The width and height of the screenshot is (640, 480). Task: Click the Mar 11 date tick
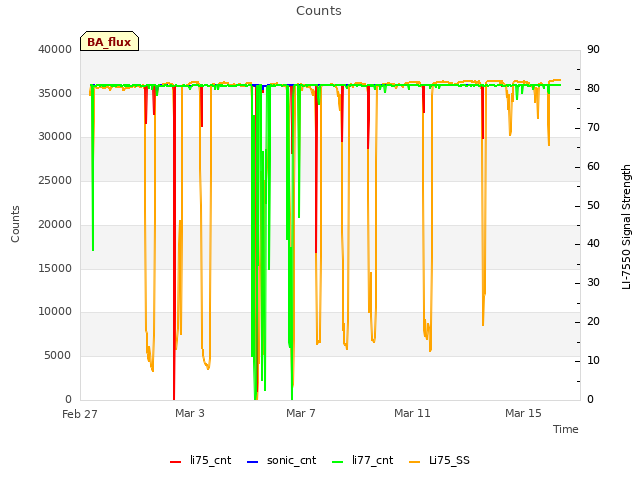[x=412, y=413]
